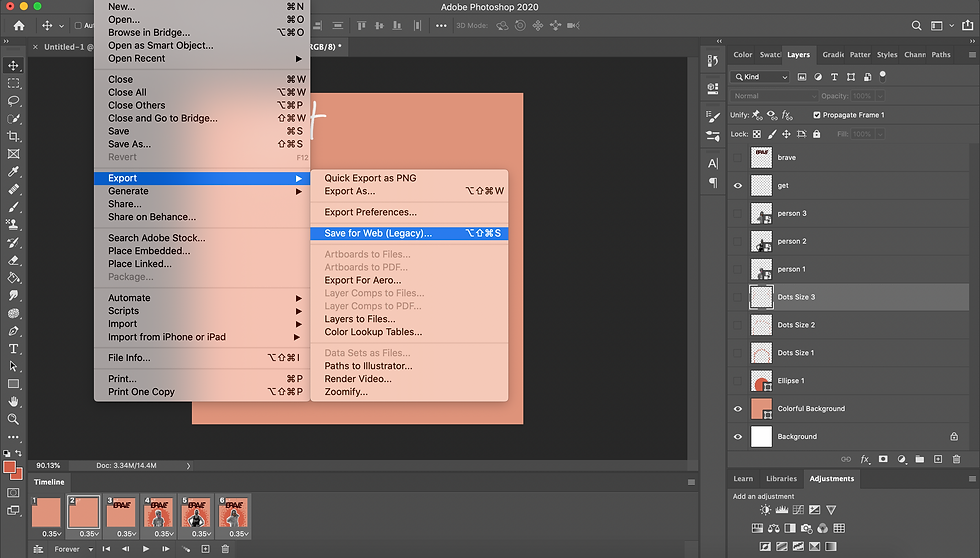Click the background color swatch

click(x=18, y=475)
